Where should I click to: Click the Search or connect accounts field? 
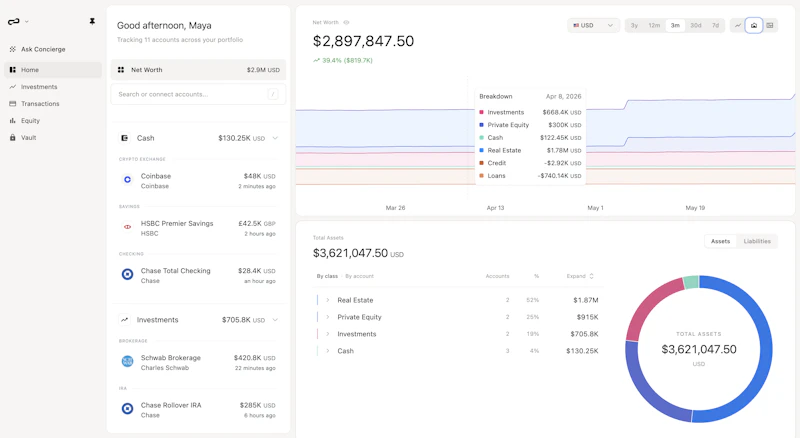click(198, 94)
